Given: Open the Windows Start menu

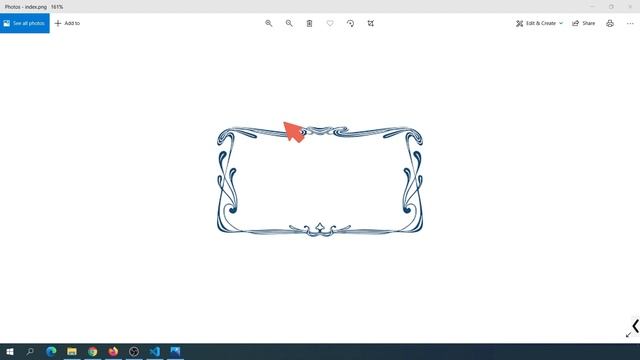Looking at the screenshot, I should pos(10,351).
